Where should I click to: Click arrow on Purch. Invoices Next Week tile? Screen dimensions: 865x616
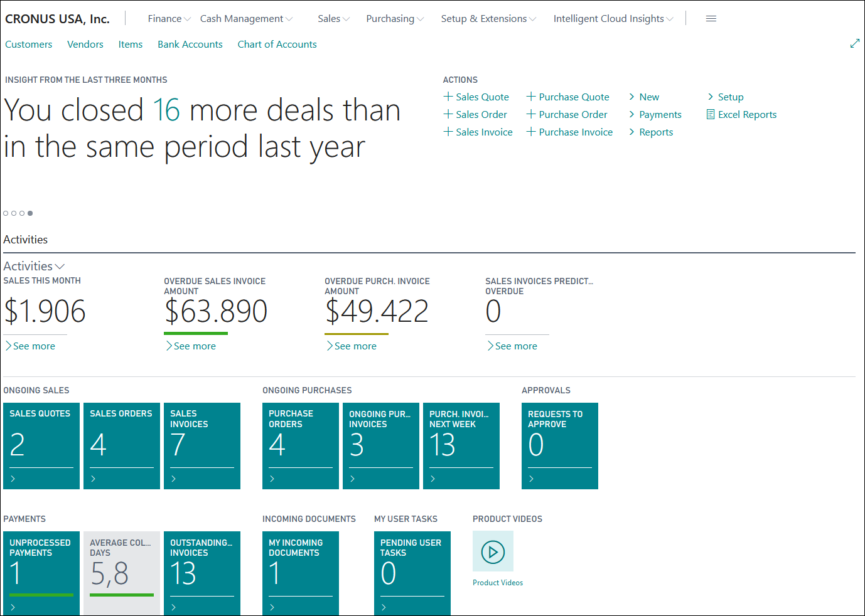click(433, 479)
